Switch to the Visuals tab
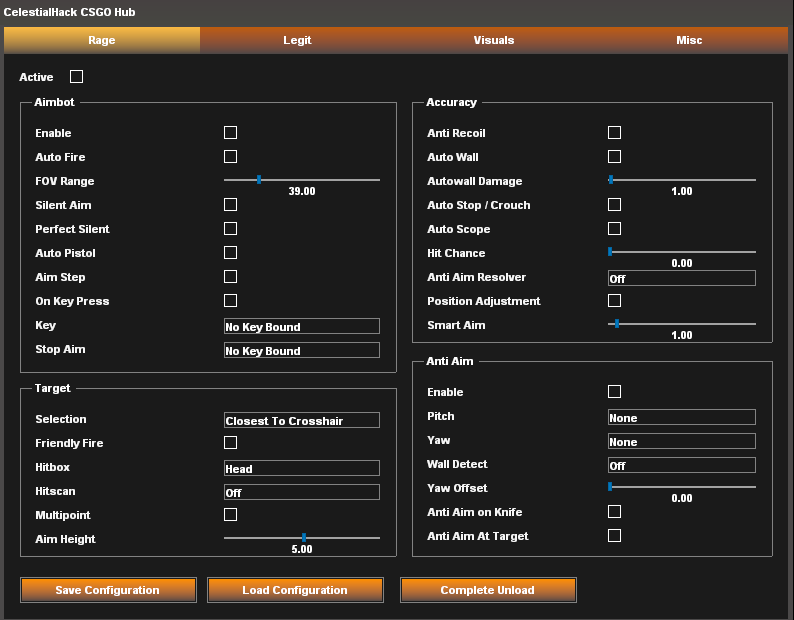Image resolution: width=794 pixels, height=620 pixels. coord(494,40)
